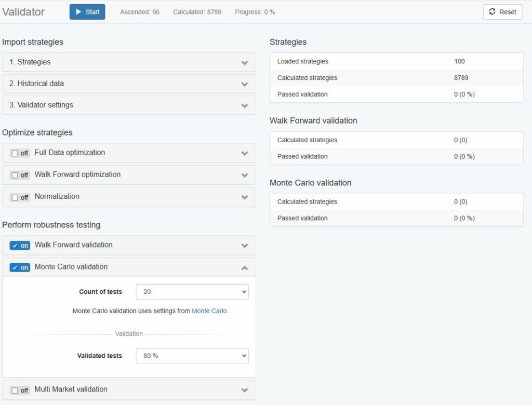532x405 pixels.
Task: Click the Monte Carlo validation label
Action: tap(71, 267)
